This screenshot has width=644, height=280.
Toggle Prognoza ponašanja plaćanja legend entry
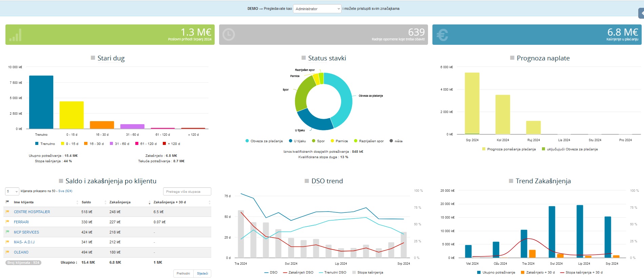(x=509, y=149)
